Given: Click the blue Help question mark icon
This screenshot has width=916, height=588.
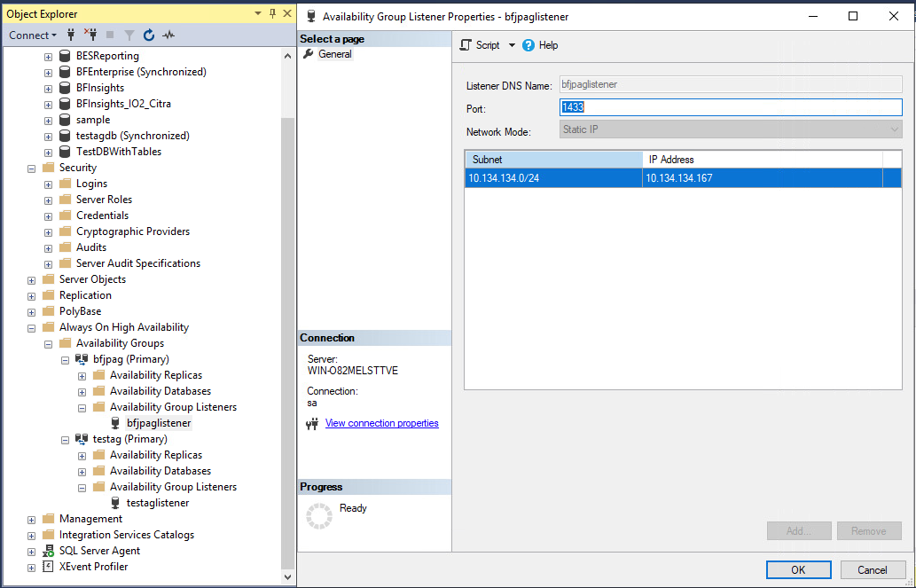Looking at the screenshot, I should click(x=528, y=45).
